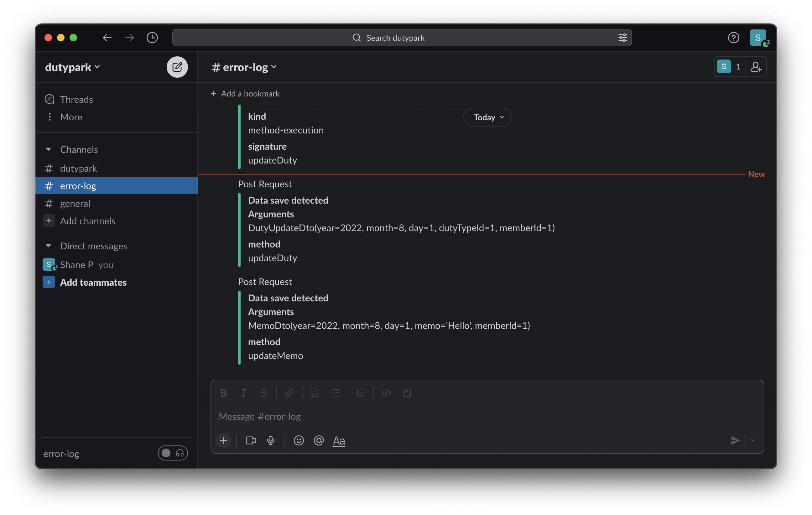Viewport: 812px width, 515px height.
Task: Toggle text formatting with Aa button
Action: [339, 440]
